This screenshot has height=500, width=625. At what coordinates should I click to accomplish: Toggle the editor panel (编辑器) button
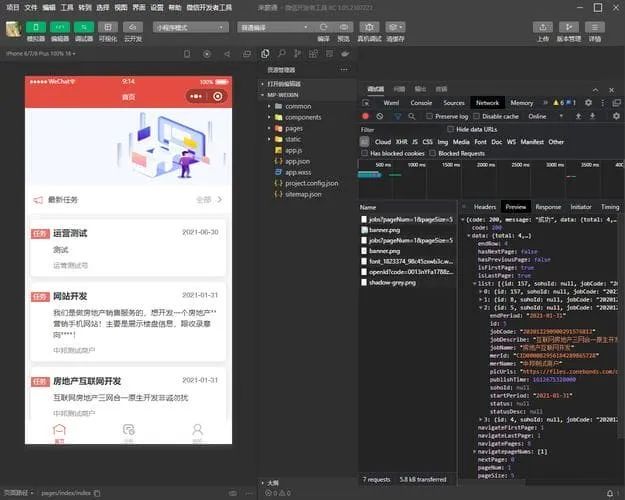click(x=60, y=27)
